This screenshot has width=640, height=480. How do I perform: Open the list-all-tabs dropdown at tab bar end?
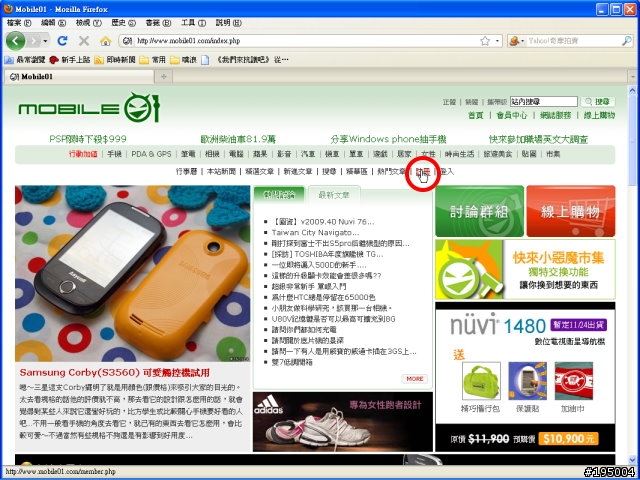click(633, 77)
